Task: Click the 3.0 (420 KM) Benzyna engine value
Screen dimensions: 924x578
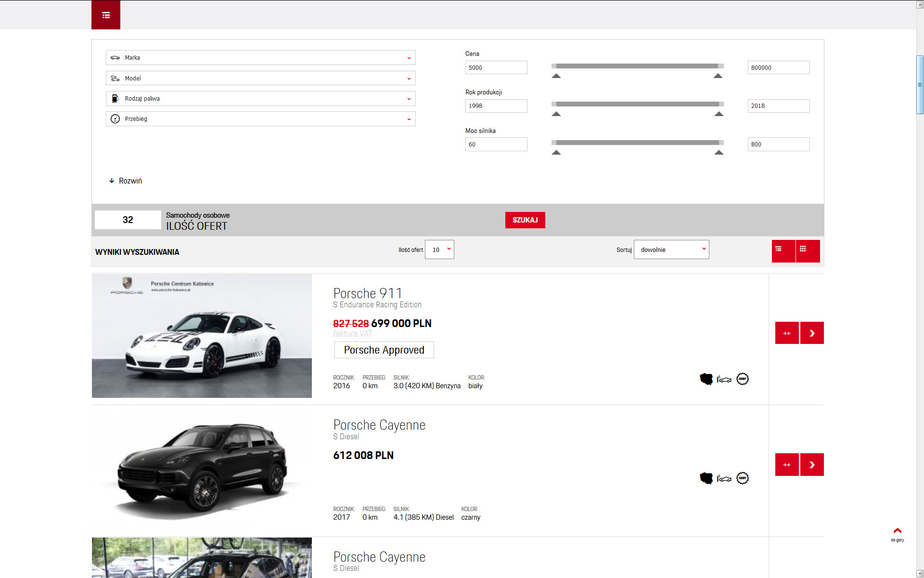Action: pos(427,386)
